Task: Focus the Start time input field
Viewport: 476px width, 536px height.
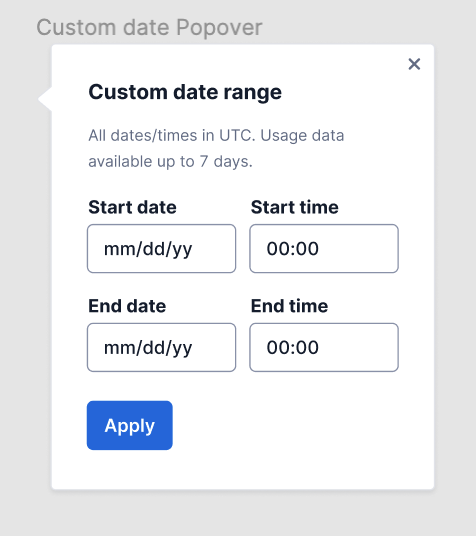Action: [x=324, y=249]
